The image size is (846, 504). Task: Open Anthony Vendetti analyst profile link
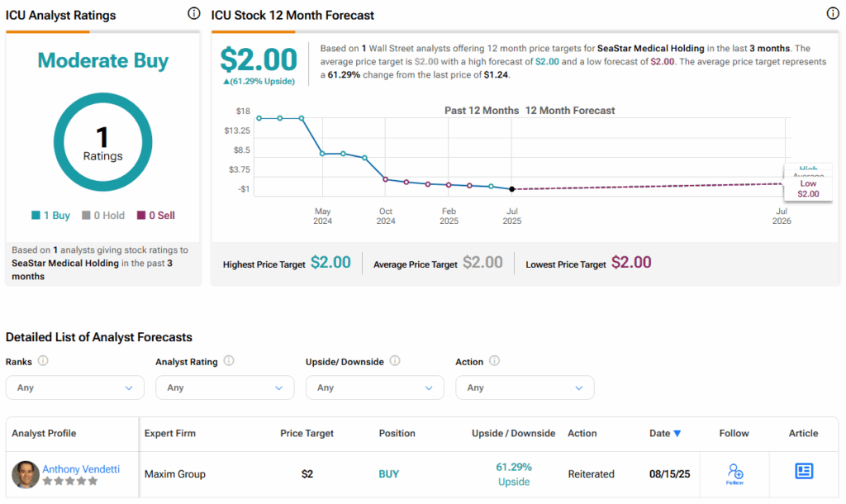(x=81, y=469)
